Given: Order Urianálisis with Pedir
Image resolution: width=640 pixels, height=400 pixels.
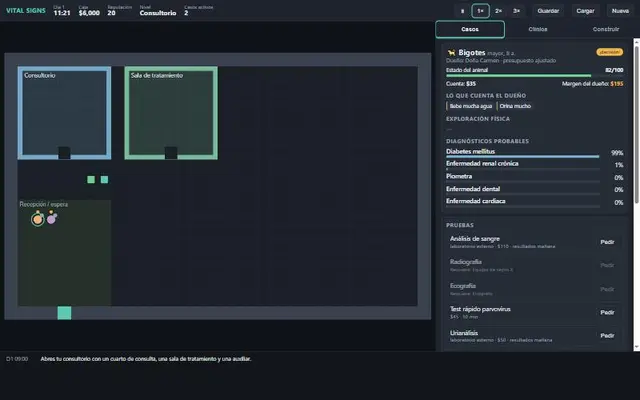Looking at the screenshot, I should [x=607, y=336].
